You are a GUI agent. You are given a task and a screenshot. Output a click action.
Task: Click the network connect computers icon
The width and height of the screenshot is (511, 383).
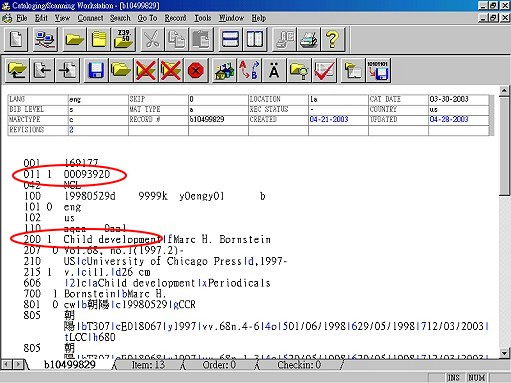point(45,39)
